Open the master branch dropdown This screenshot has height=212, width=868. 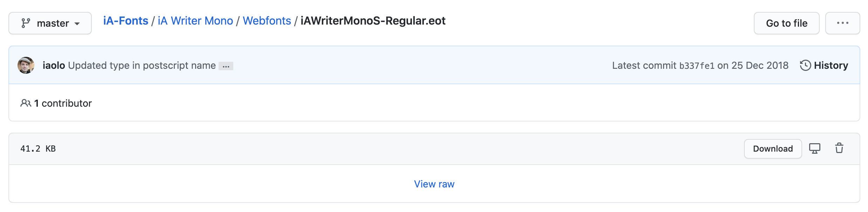[50, 23]
